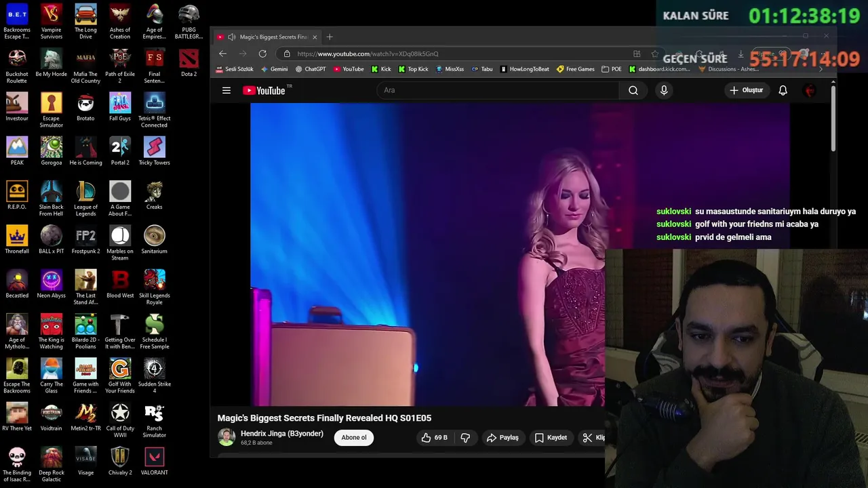Click the YouTube page vertical scrollbar
Image resolution: width=868 pixels, height=488 pixels.
point(833,119)
